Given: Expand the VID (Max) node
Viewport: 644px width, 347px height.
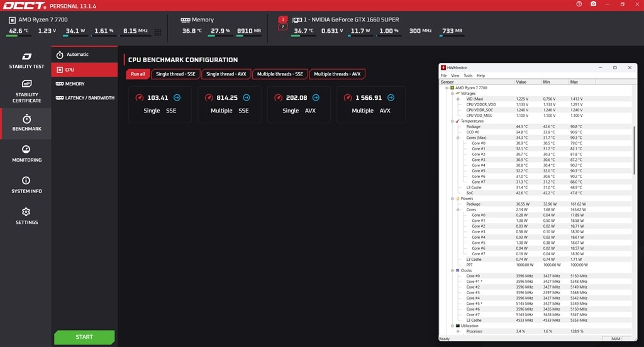Looking at the screenshot, I should click(458, 99).
